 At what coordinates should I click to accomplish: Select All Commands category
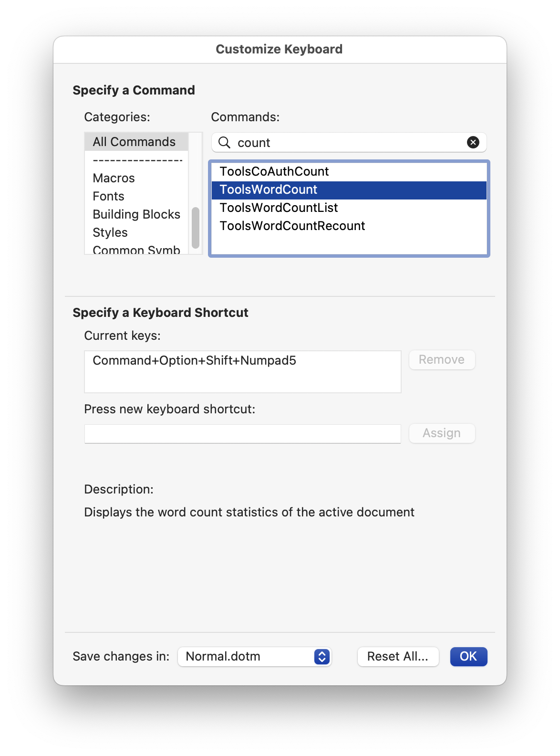(134, 142)
